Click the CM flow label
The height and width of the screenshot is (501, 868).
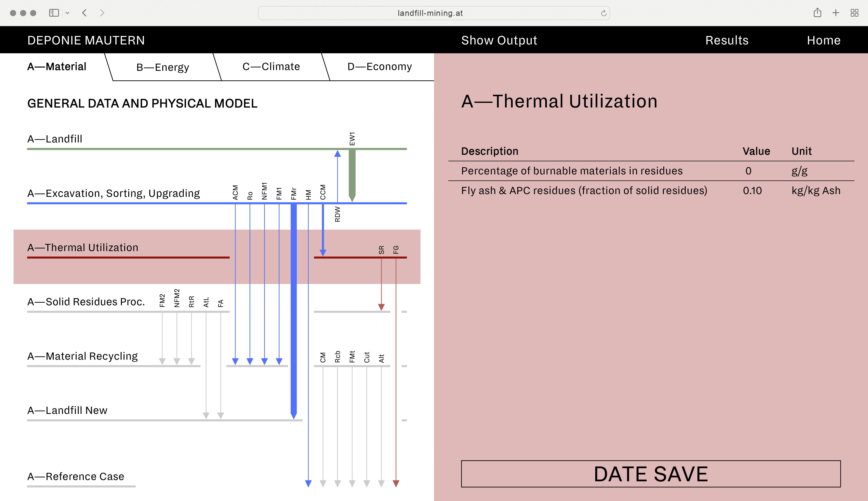pos(323,358)
